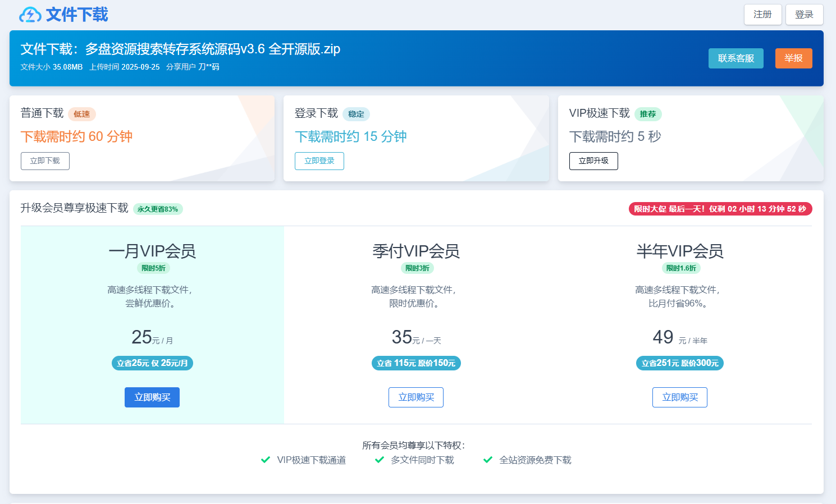Screen dimensions: 836x504
Task: Click 立即升级 for VIP fast download
Action: point(593,161)
